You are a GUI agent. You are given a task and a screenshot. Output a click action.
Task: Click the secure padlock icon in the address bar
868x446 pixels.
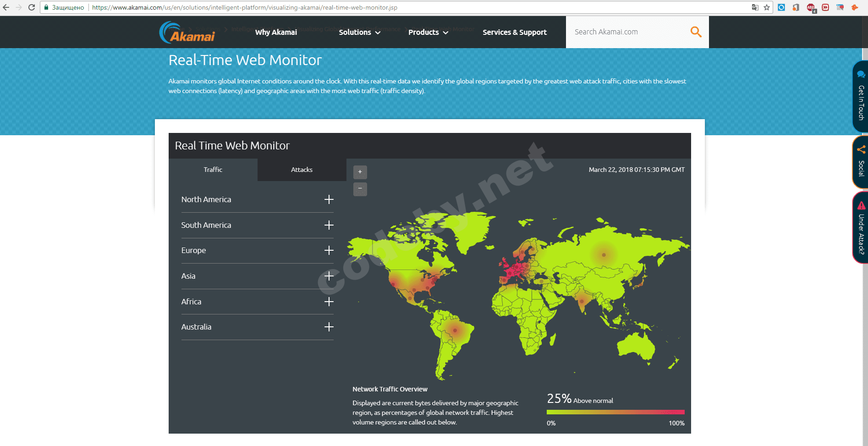coord(46,7)
